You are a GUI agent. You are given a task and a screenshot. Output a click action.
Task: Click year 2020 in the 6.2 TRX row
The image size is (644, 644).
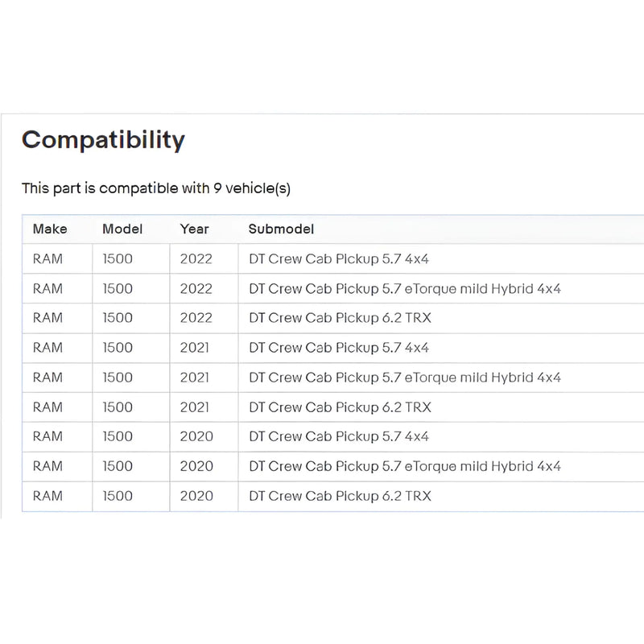196,496
